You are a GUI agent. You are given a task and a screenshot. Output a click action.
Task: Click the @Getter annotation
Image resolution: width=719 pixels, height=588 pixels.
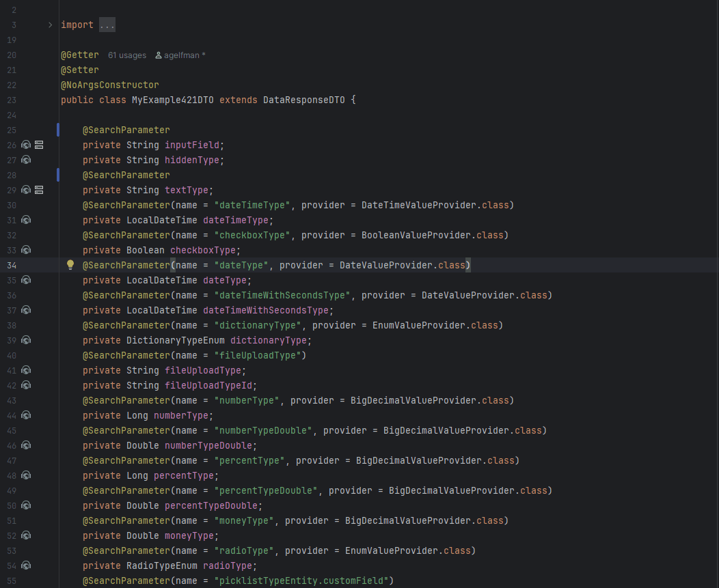80,55
